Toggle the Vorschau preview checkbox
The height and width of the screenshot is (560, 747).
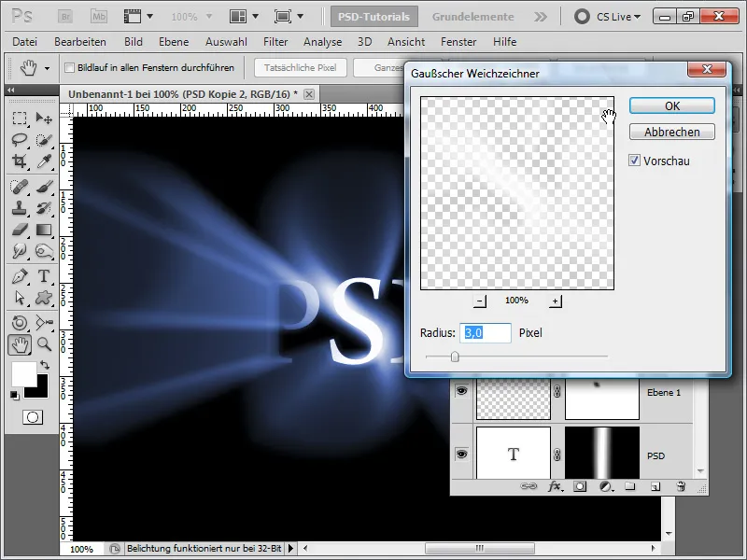[634, 161]
